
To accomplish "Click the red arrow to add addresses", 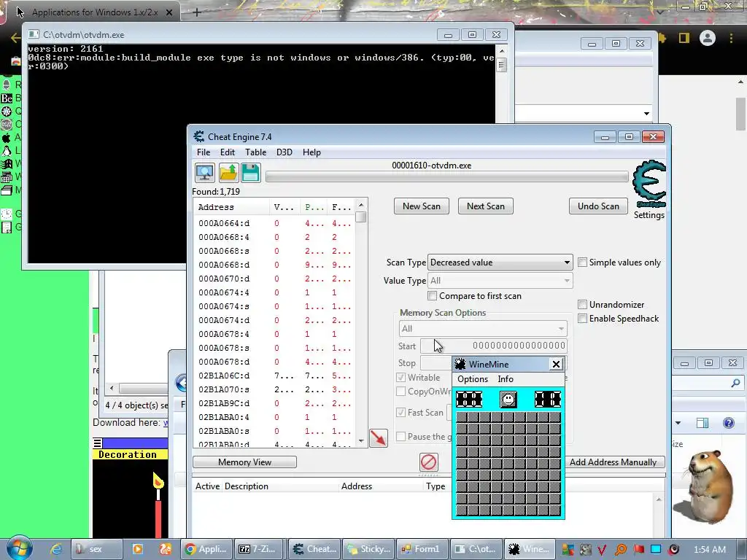I will click(x=379, y=438).
